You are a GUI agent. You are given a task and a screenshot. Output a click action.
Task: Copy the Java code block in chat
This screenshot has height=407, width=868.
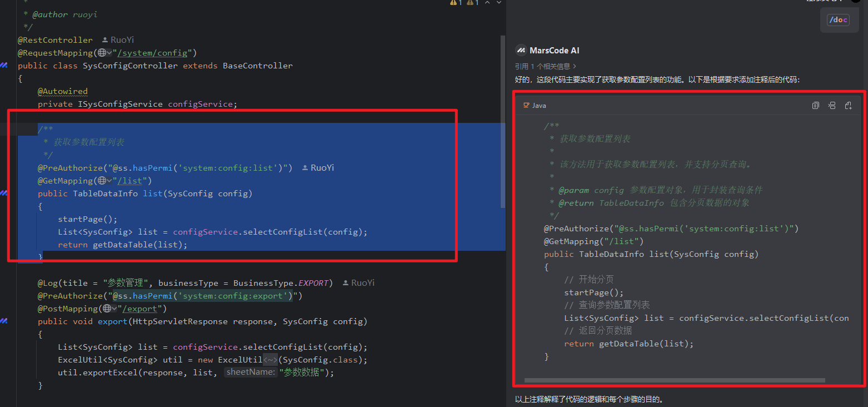click(x=815, y=106)
